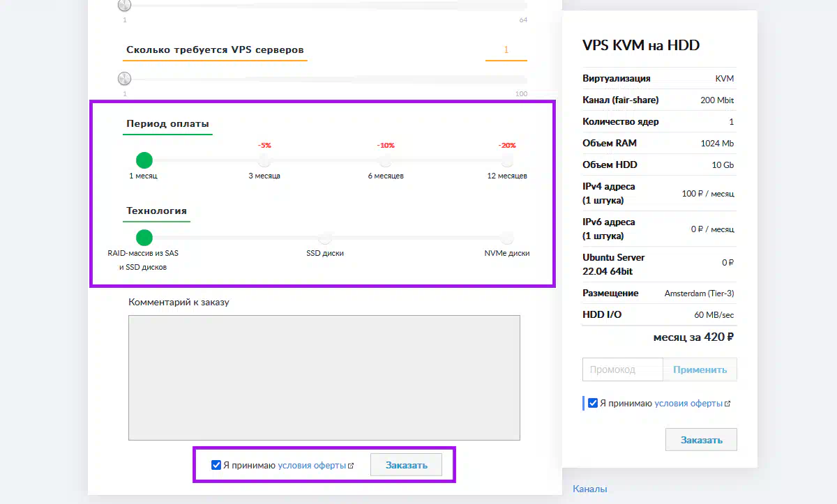Screen dimensions: 837x504
Task: Click external link icon beside sidebar условия оферты
Action: click(x=727, y=404)
